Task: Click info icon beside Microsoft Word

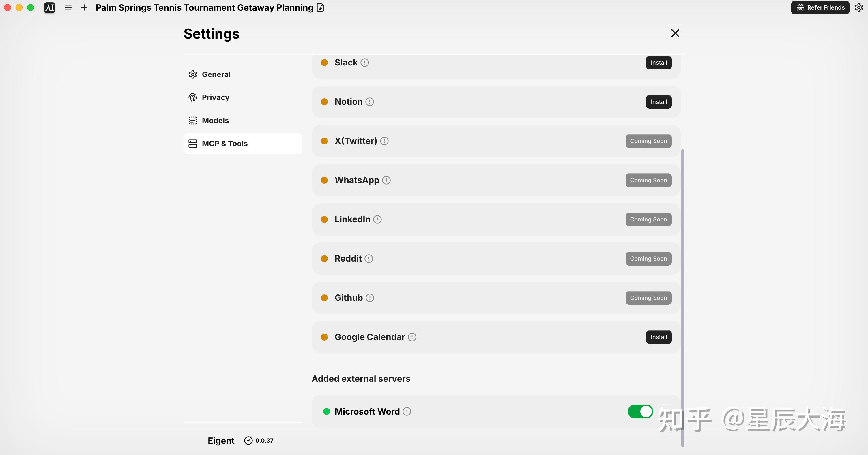Action: pos(407,411)
